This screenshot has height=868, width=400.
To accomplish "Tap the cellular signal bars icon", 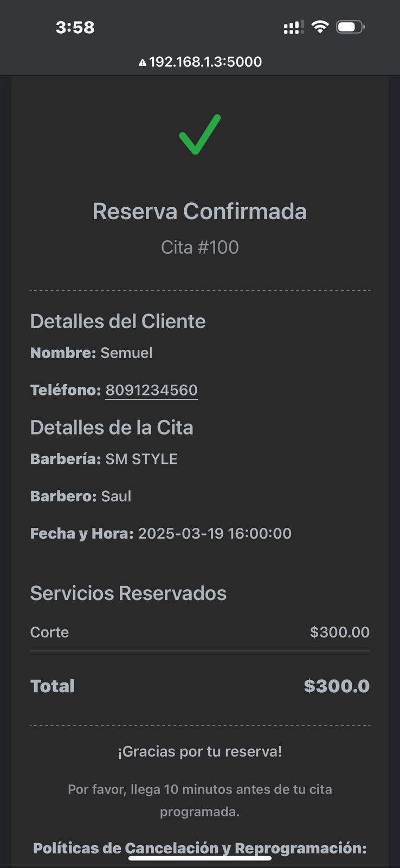I will click(x=293, y=27).
